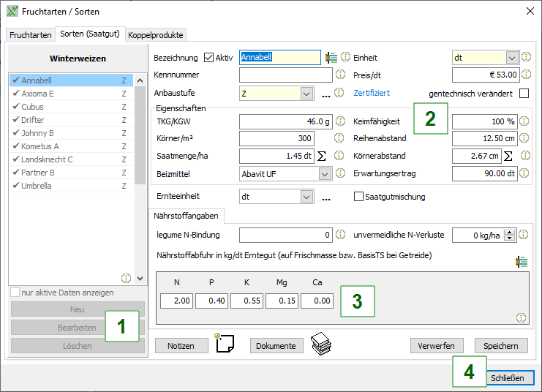Viewport: 542px width, 392px height.
Task: Click the Speichern button
Action: click(501, 346)
